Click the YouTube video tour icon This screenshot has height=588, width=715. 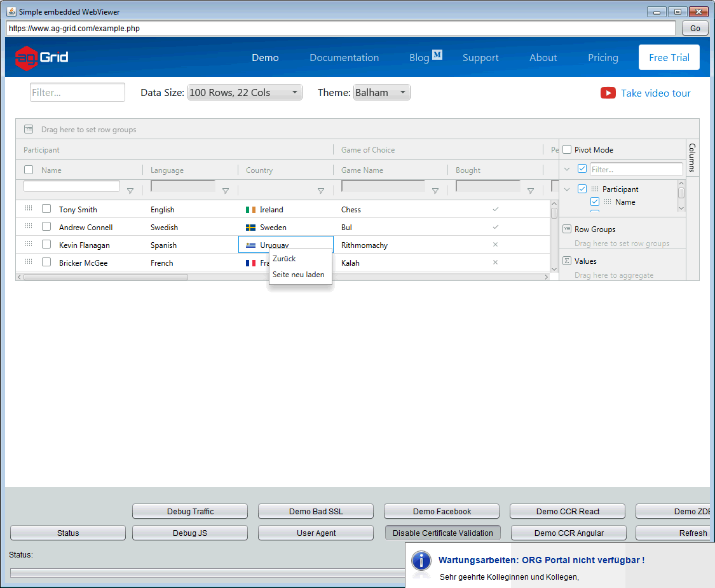click(x=608, y=93)
